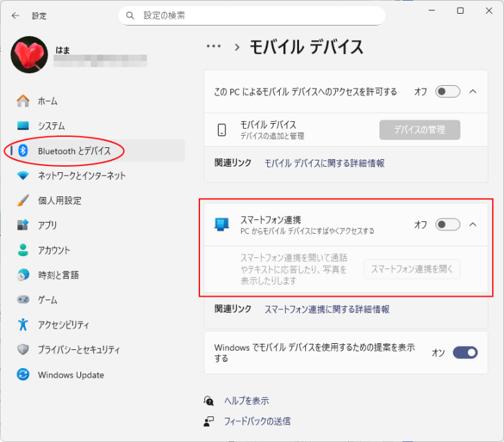Image resolution: width=504 pixels, height=442 pixels.
Task: Click the モバイル デバイス page title
Action: (x=306, y=47)
